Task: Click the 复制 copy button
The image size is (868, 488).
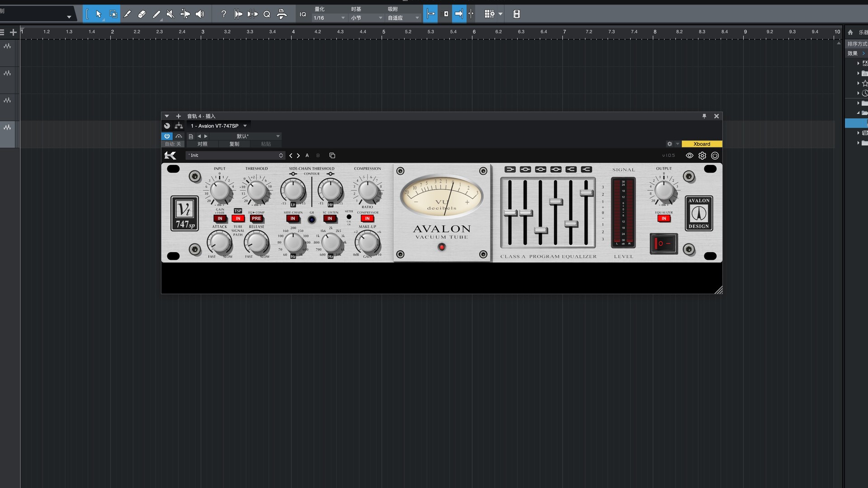Action: [234, 144]
